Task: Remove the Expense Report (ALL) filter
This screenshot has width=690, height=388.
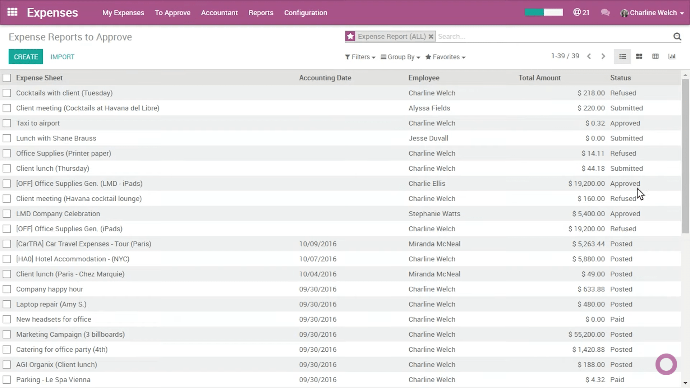Action: pos(431,37)
